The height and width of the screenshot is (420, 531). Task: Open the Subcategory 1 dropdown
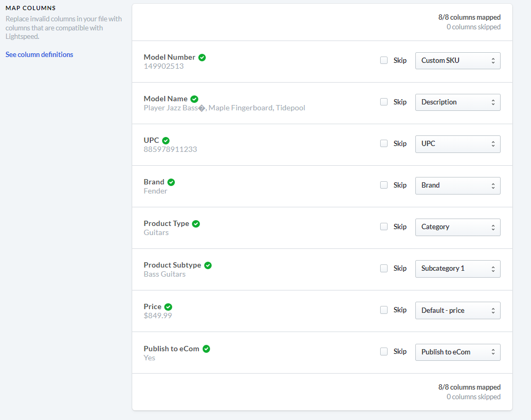pos(457,269)
